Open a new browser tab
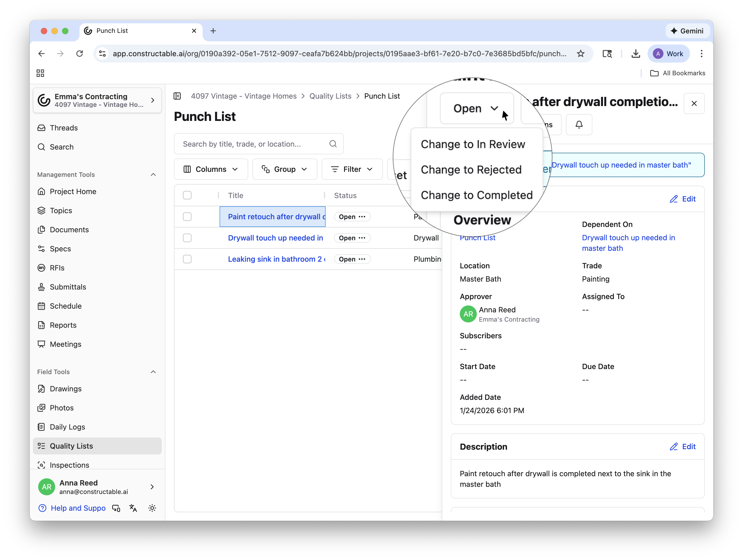Image resolution: width=743 pixels, height=560 pixels. 213,31
